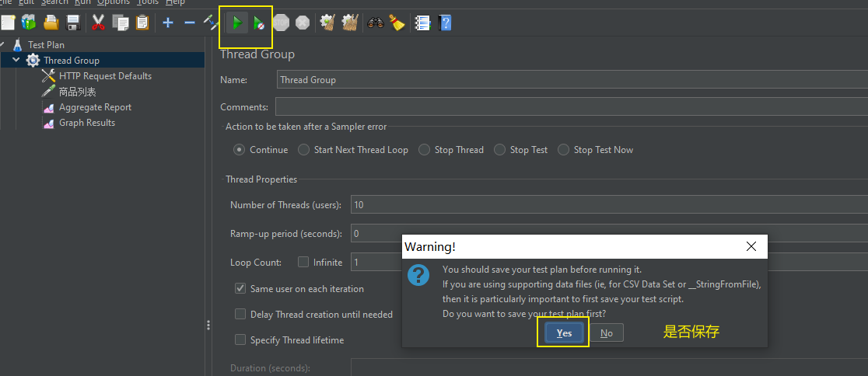Click the Number of Threads field
868x376 pixels.
(x=610, y=204)
